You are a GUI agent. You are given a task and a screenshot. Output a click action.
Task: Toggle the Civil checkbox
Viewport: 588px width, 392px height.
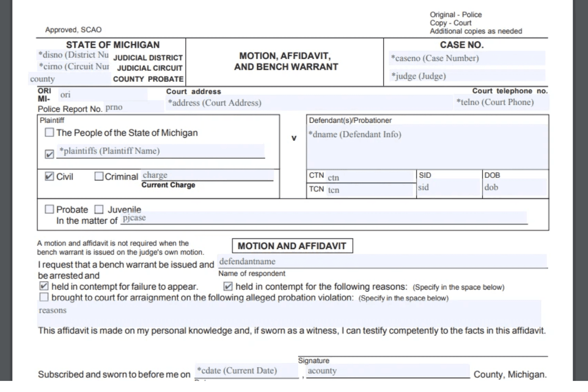[x=49, y=176]
